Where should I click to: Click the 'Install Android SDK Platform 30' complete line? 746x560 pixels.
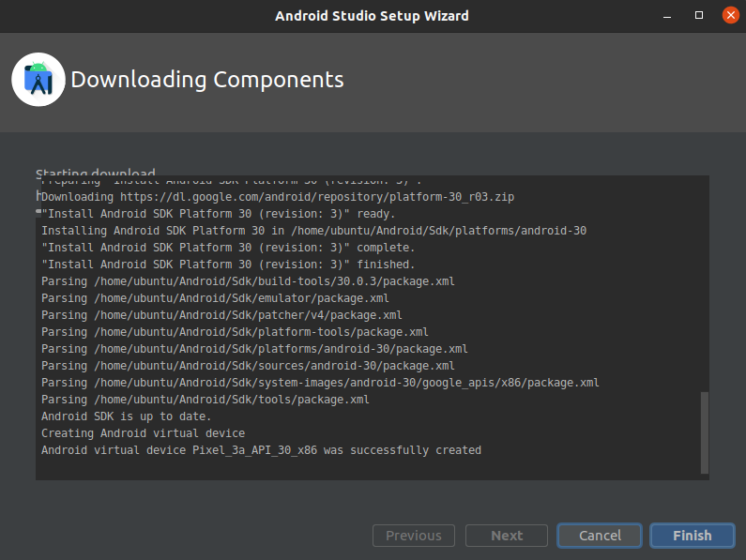(228, 248)
